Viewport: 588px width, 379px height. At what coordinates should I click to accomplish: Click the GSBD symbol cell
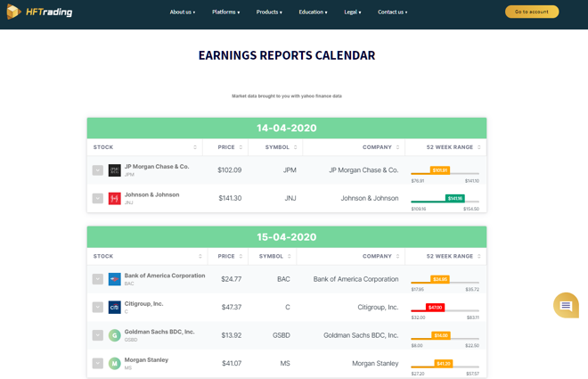pos(282,335)
